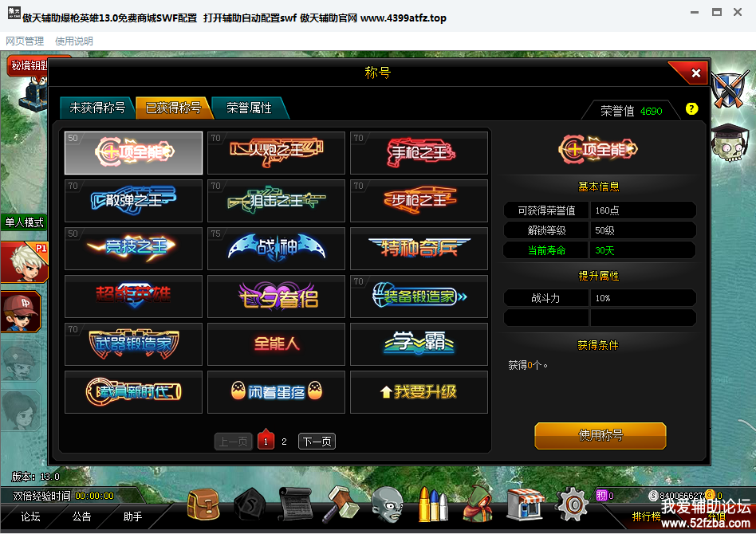
Task: Select the 手枪之王 title badge
Action: (419, 153)
